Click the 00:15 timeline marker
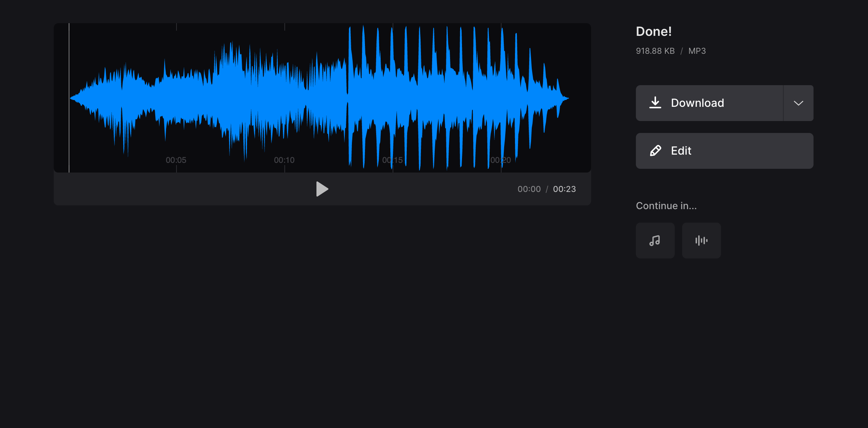 click(392, 160)
